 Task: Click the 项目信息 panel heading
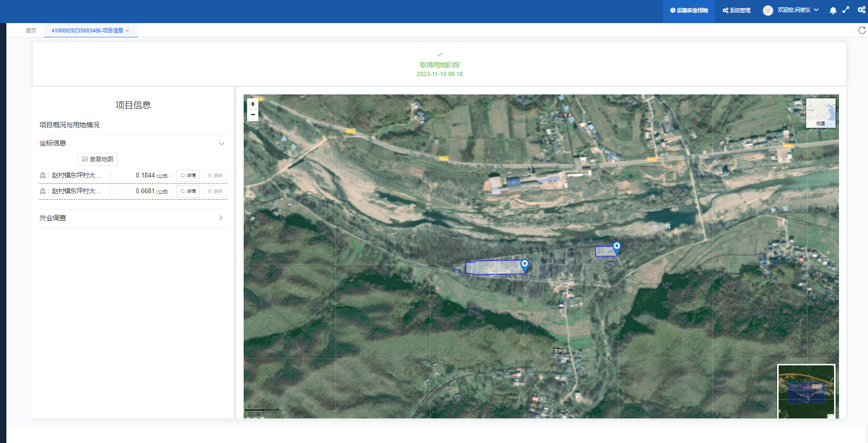(133, 105)
